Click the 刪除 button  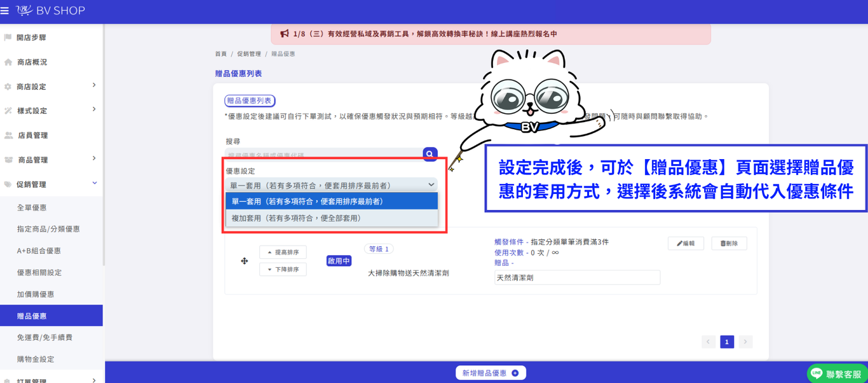(x=729, y=244)
